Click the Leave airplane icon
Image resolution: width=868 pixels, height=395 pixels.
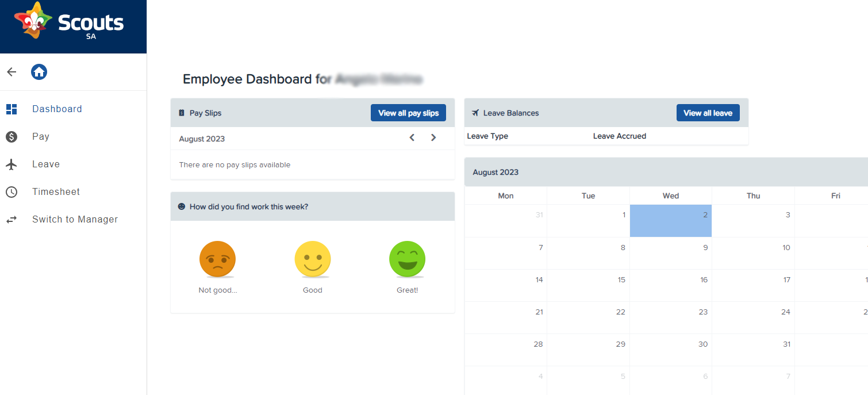pos(11,164)
